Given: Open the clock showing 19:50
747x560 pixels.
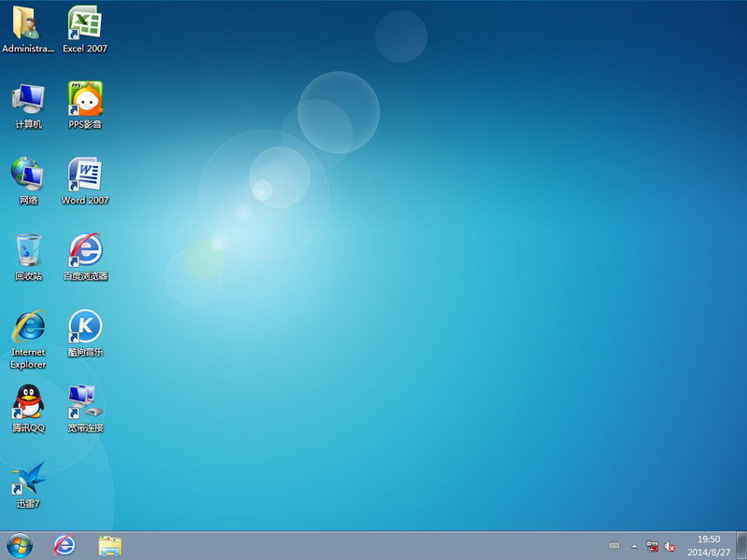Looking at the screenshot, I should point(709,546).
